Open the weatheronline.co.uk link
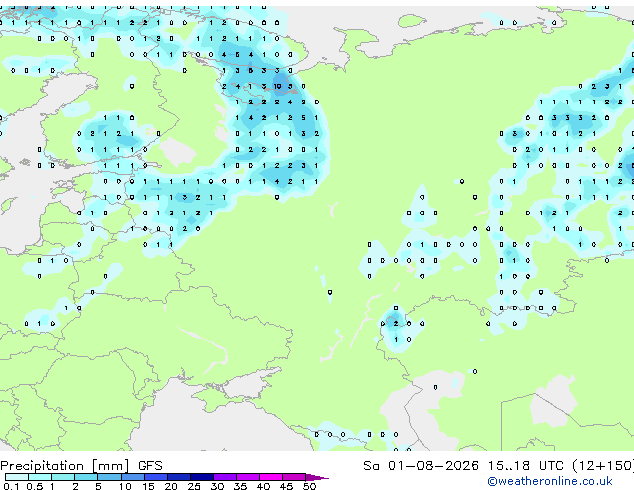Viewport: 634px width, 490px height. tap(550, 481)
